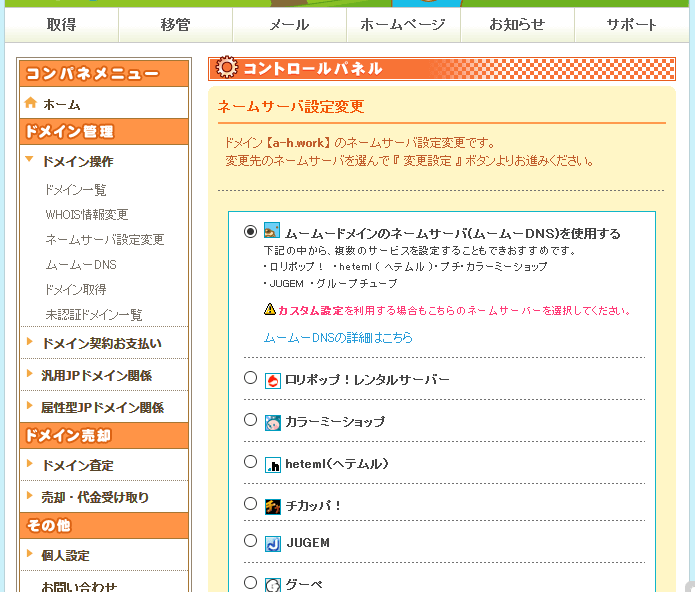Expand the 売却・代金受け取り arrow
The height and width of the screenshot is (592, 695).
point(29,495)
